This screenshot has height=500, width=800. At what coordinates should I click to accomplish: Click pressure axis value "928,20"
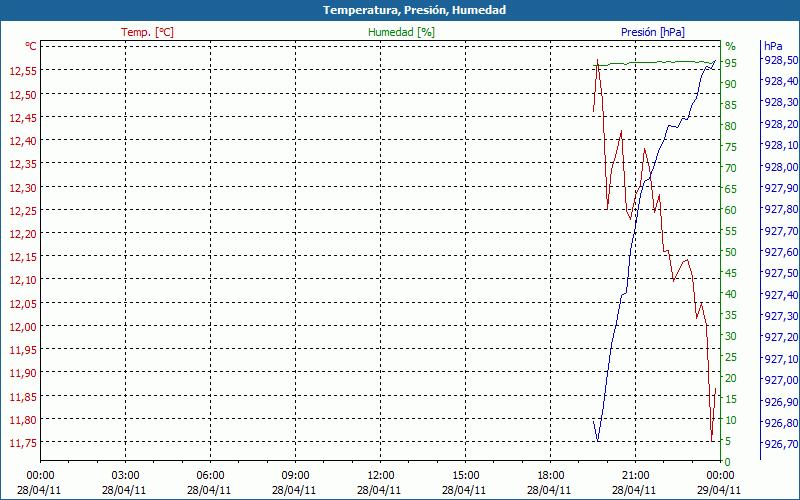[781, 124]
